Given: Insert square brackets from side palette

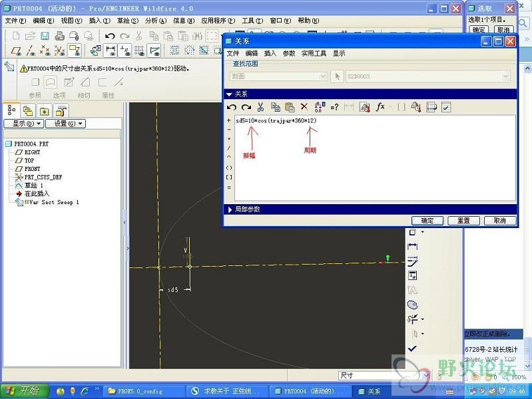Looking at the screenshot, I should click(x=229, y=177).
